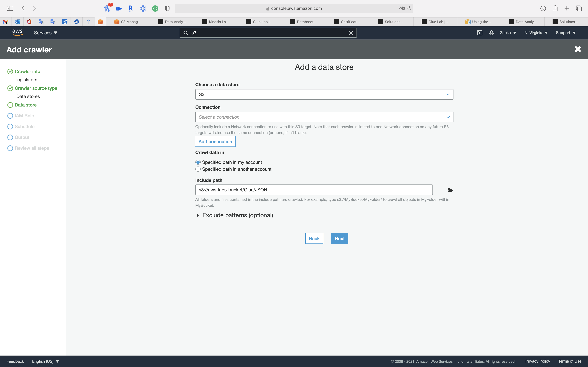The image size is (588, 367).
Task: Click the Add connection button
Action: 215,142
